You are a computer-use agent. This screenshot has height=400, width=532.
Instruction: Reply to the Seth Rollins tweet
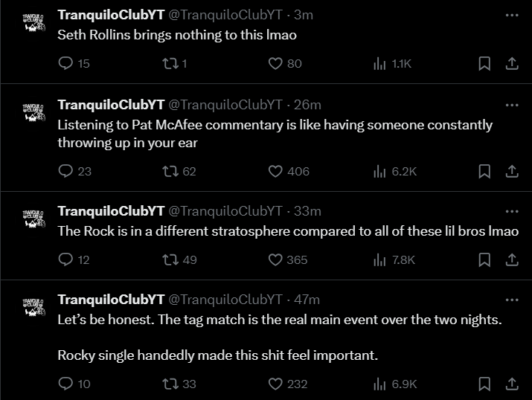click(65, 64)
